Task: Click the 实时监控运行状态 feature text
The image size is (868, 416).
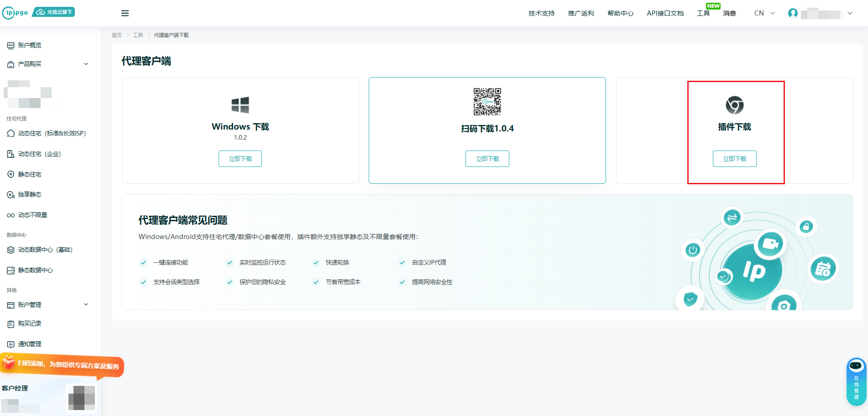Action: point(262,262)
